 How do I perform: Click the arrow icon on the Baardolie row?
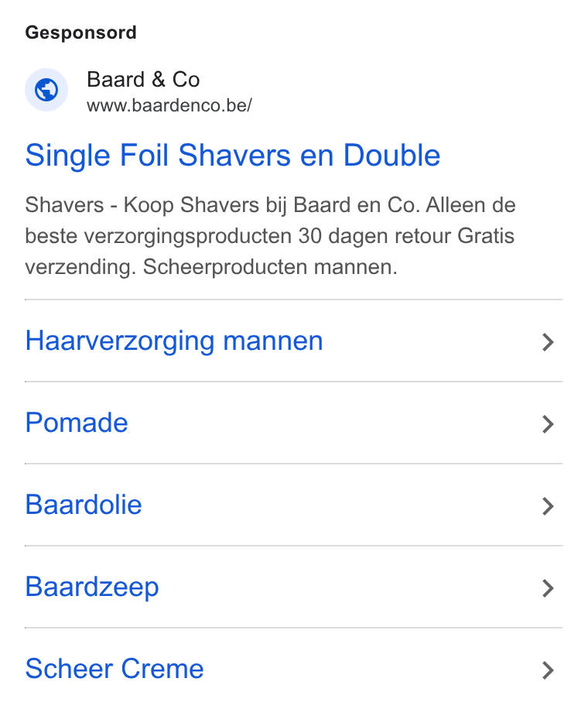click(548, 506)
